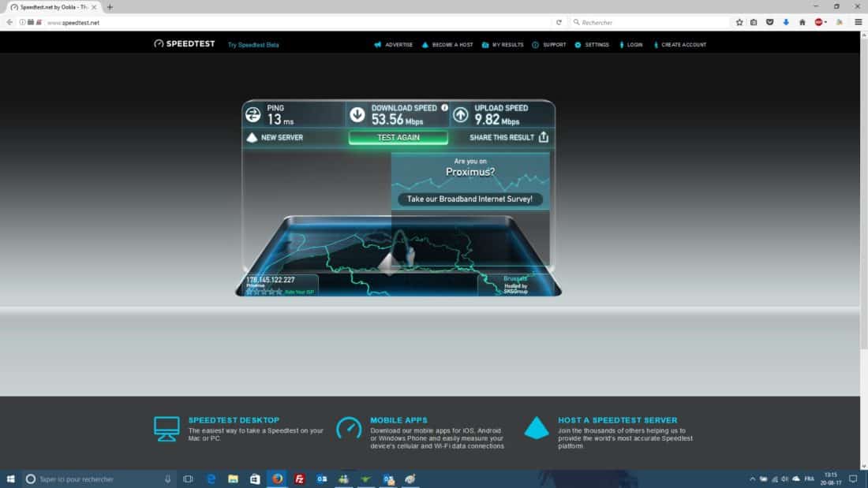Click the share export icon
The image size is (868, 488).
coord(544,136)
